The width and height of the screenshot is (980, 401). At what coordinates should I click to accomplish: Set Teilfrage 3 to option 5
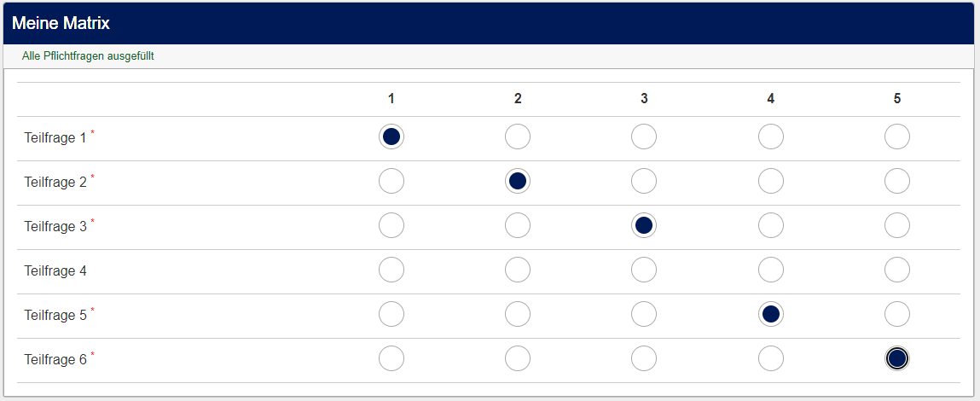tap(897, 225)
